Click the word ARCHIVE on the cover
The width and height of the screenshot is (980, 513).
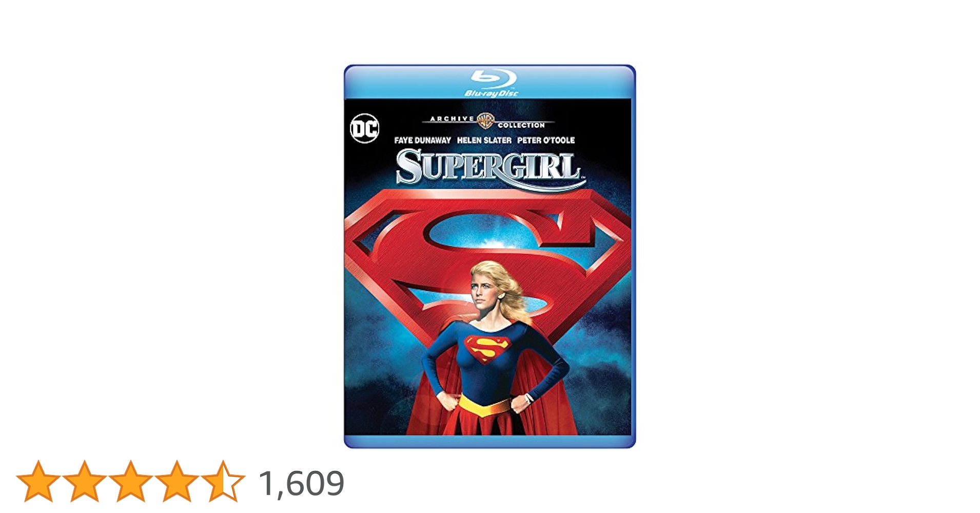coord(452,119)
